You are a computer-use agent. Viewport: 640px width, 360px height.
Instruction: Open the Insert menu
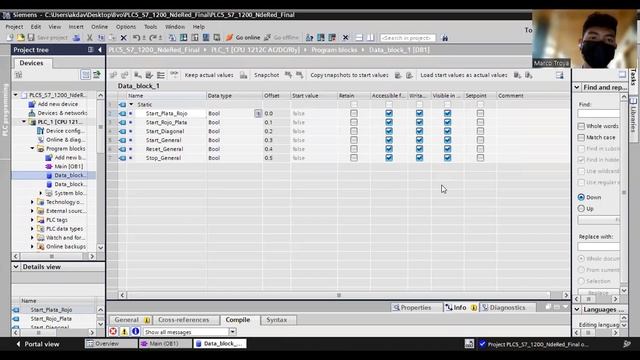click(x=76, y=27)
